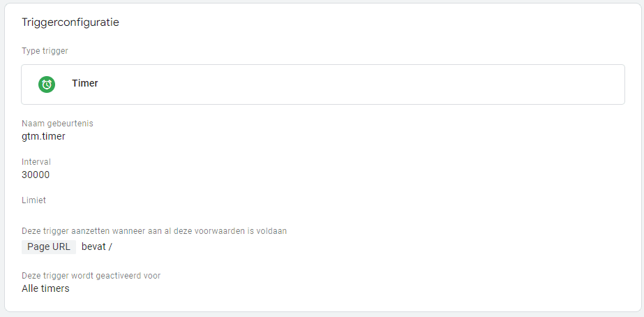Select the "Alle timers" option text
644x317 pixels.
tap(45, 288)
